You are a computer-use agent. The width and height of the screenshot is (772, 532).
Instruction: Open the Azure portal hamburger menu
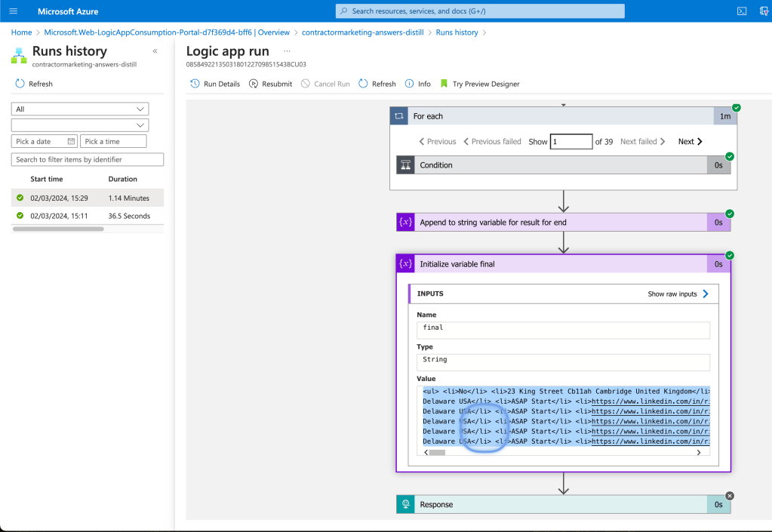click(x=14, y=11)
